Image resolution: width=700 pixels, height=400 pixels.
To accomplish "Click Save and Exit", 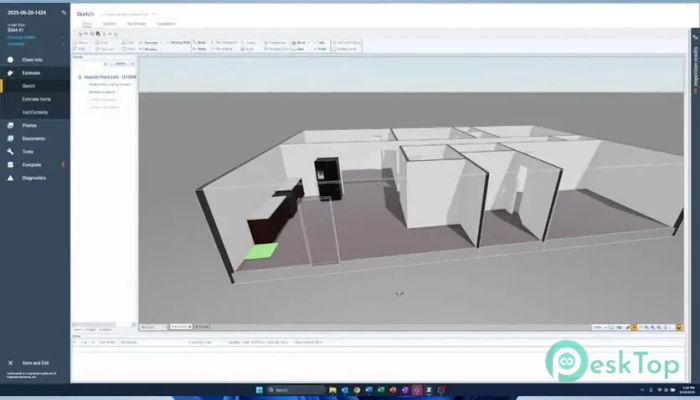I will click(35, 363).
